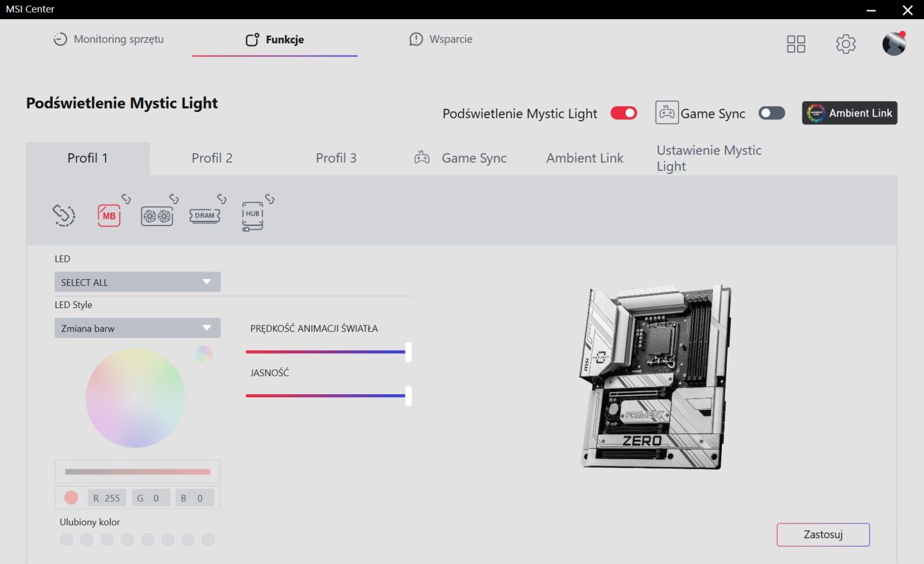
Task: Switch to the Profil 2 tab
Action: (x=212, y=158)
